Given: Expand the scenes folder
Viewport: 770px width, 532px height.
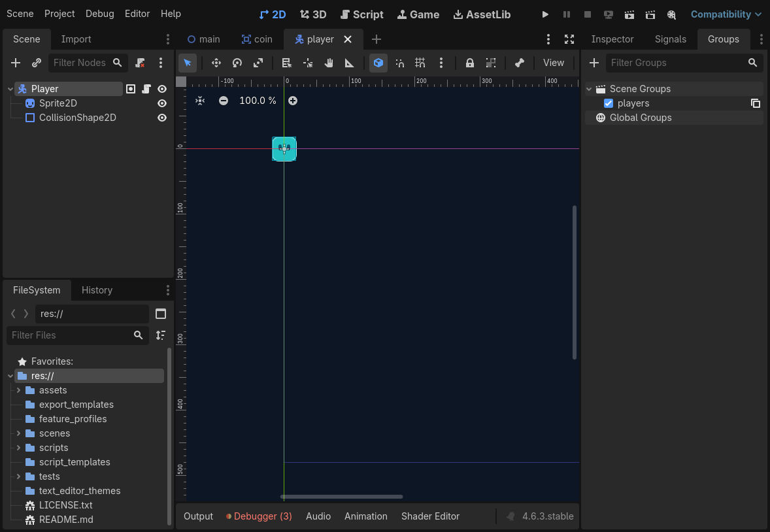Looking at the screenshot, I should (19, 433).
